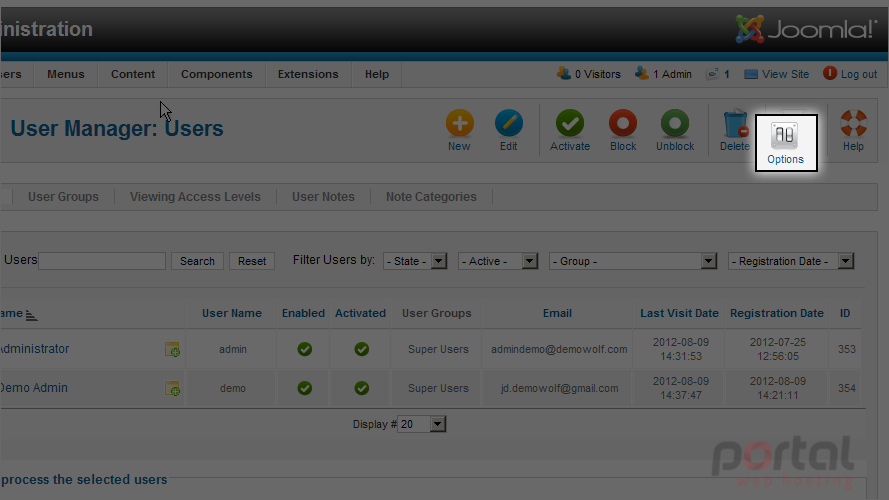Open the Demo Admin user link

point(33,388)
